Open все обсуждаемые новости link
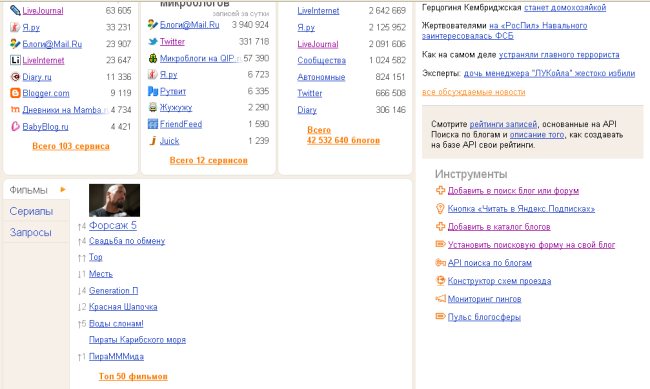Viewport: 650px width, 389px height. pos(473,92)
